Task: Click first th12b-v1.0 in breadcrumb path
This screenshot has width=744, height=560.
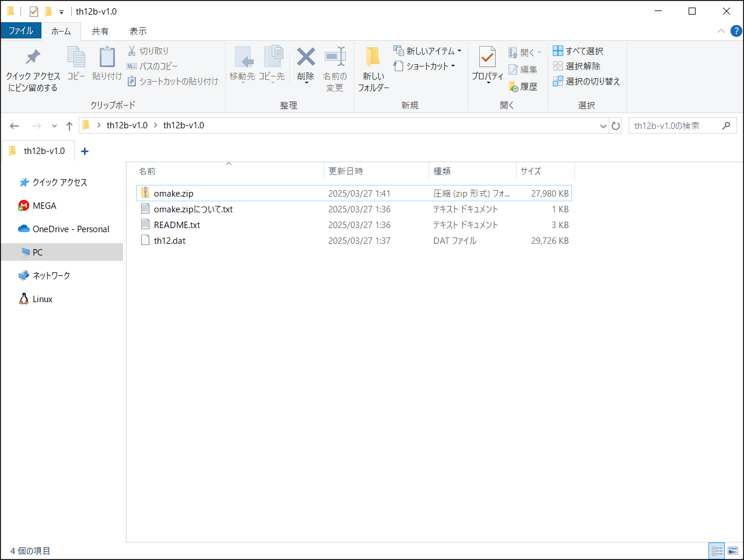Action: coord(127,125)
